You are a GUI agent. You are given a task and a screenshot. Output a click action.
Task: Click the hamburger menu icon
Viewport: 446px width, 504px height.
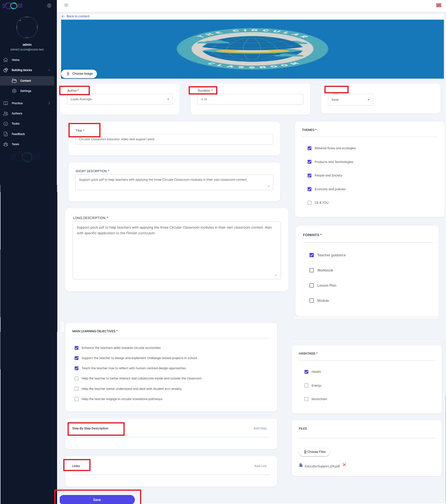coord(66,5)
